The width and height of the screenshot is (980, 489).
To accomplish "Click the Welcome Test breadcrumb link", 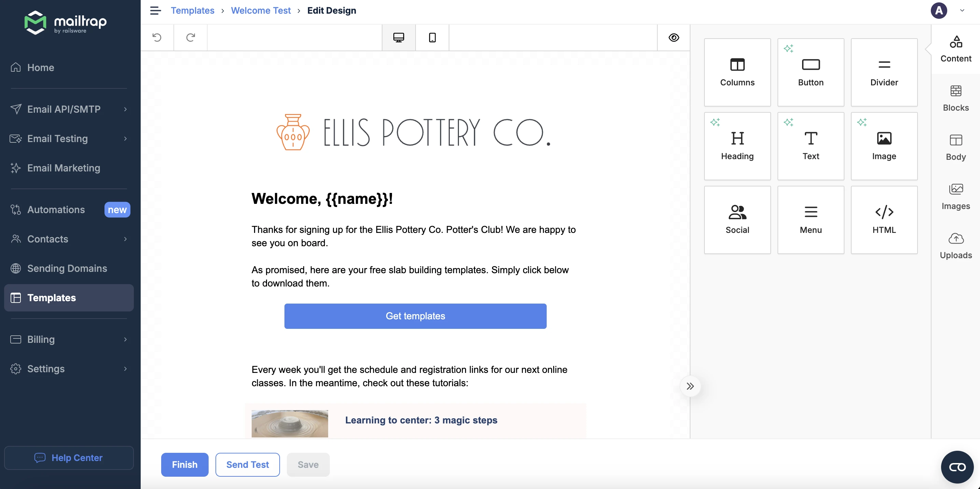I will [261, 11].
